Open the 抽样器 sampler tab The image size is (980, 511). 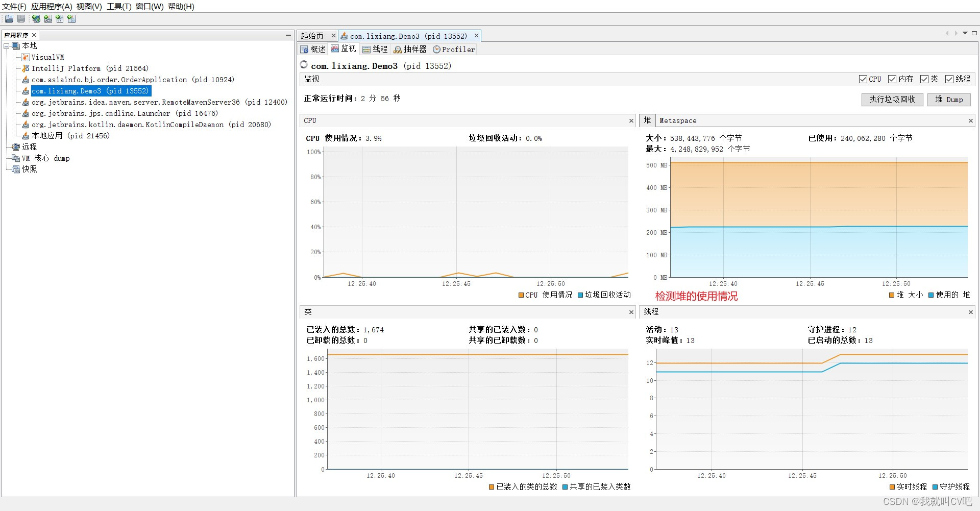pos(410,50)
